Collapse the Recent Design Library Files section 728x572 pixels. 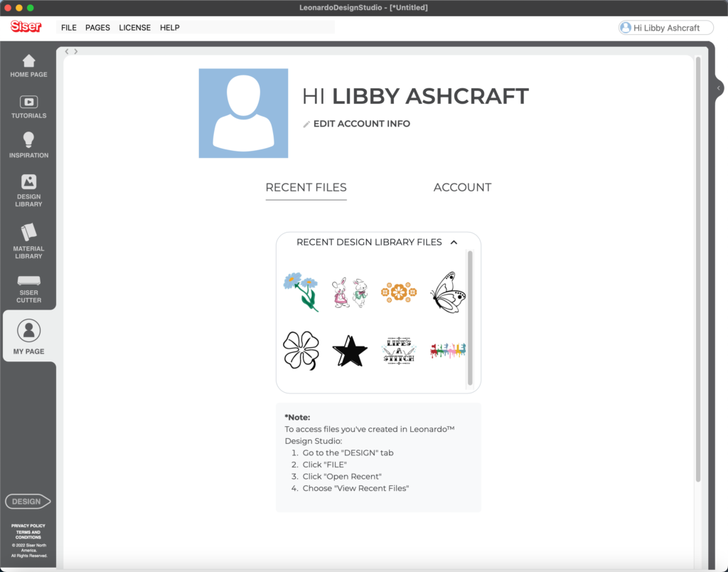coord(454,242)
